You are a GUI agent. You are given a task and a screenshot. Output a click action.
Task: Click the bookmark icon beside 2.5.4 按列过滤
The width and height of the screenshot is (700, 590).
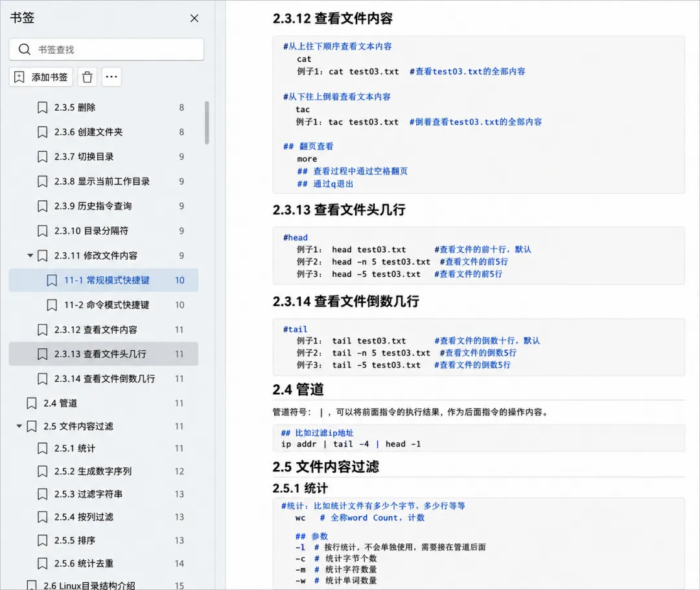pos(42,517)
